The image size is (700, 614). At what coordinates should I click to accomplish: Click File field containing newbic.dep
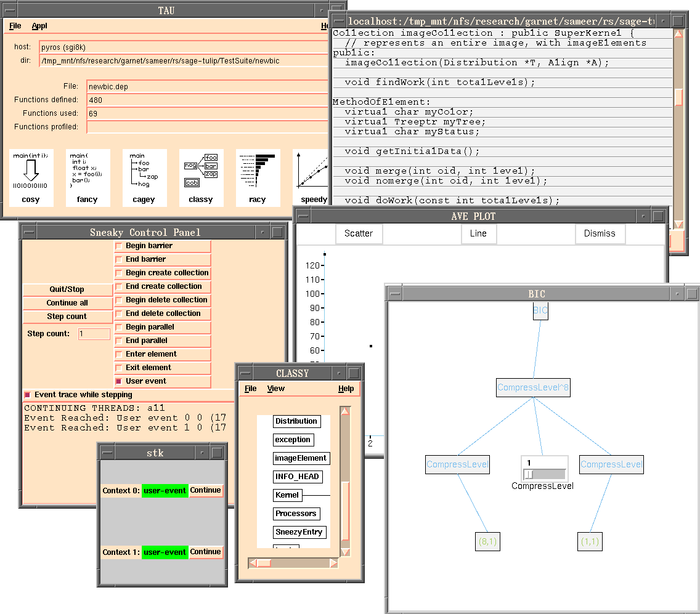click(208, 87)
